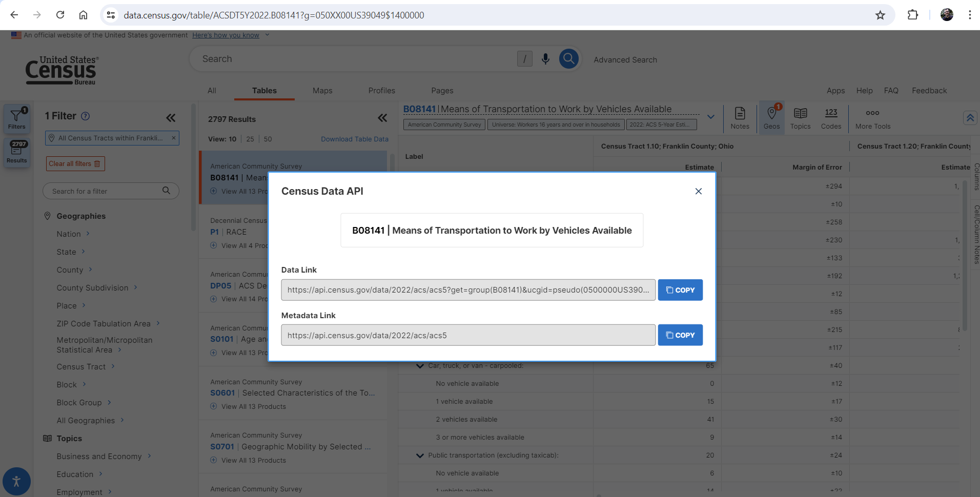Expand the State geography
Viewport: 980px width, 497px height.
tap(71, 252)
